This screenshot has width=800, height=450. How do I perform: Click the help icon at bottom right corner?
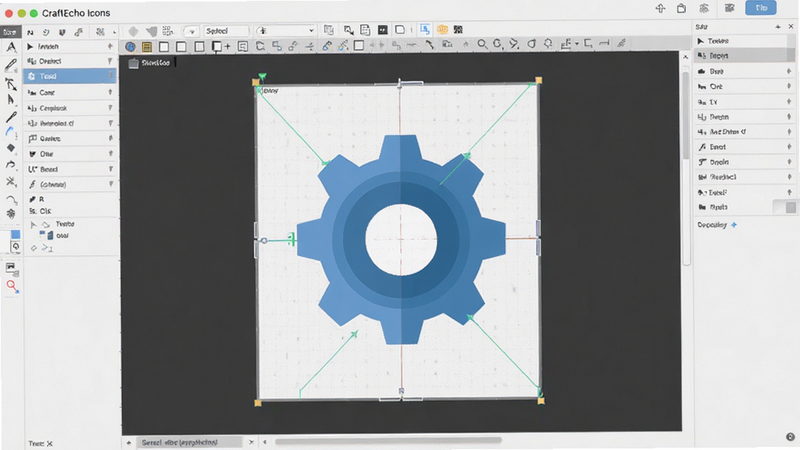(790, 437)
